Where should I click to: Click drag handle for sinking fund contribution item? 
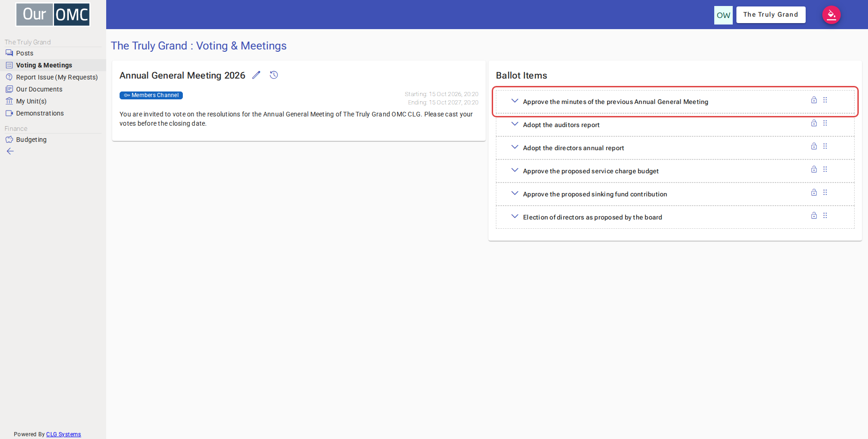(x=825, y=192)
